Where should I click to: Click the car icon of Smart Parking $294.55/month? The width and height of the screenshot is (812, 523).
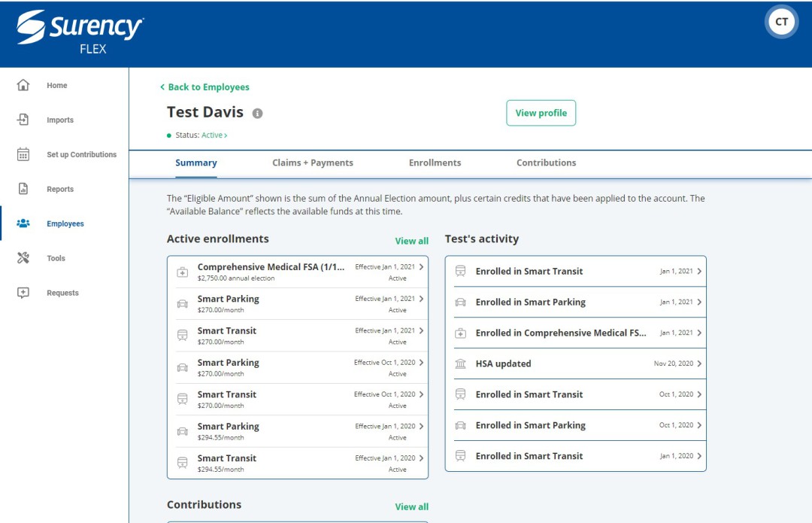pyautogui.click(x=182, y=431)
